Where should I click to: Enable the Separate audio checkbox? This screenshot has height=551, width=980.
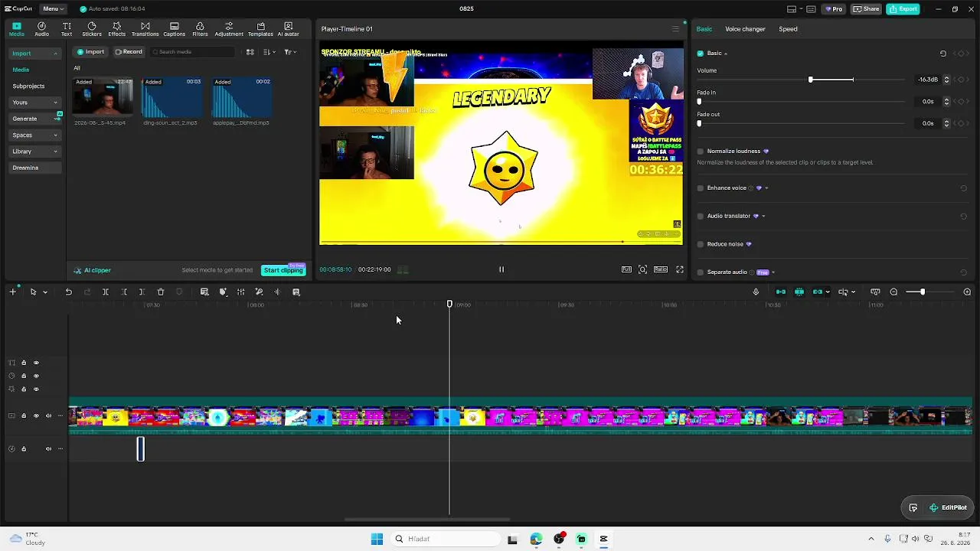tap(700, 272)
